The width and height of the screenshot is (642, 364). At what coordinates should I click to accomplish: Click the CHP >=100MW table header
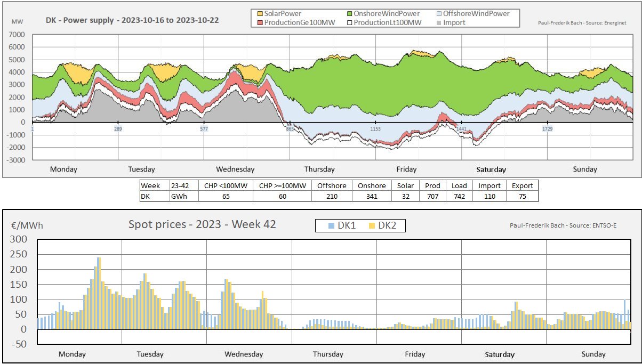[x=282, y=185]
